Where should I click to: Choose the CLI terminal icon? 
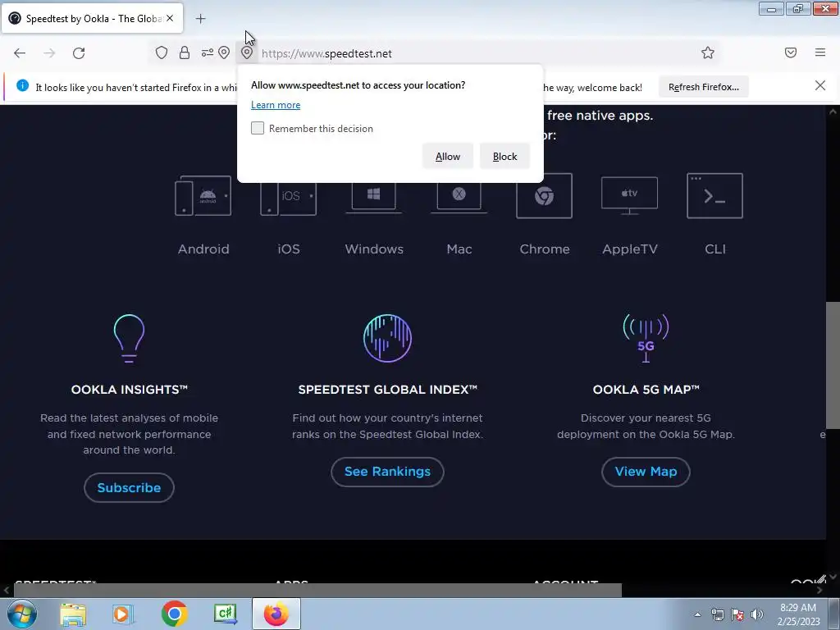coord(714,196)
